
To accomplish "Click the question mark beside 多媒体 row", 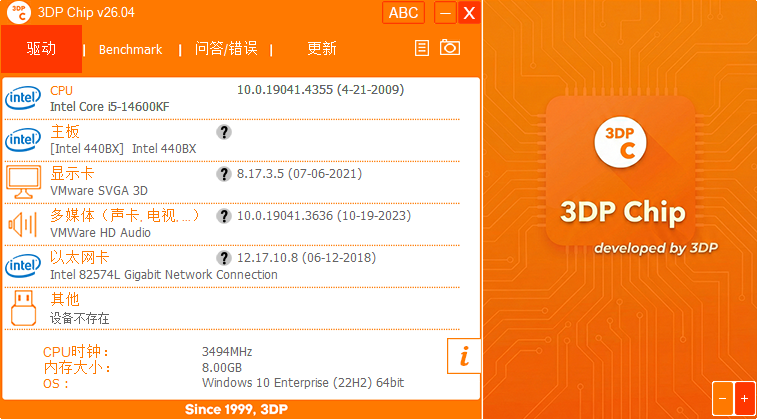I will point(224,216).
